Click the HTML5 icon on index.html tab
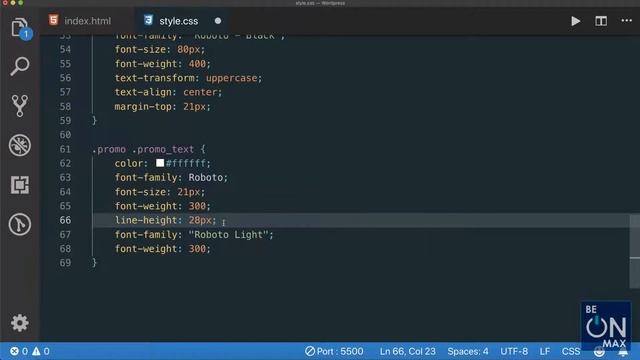 coord(53,20)
